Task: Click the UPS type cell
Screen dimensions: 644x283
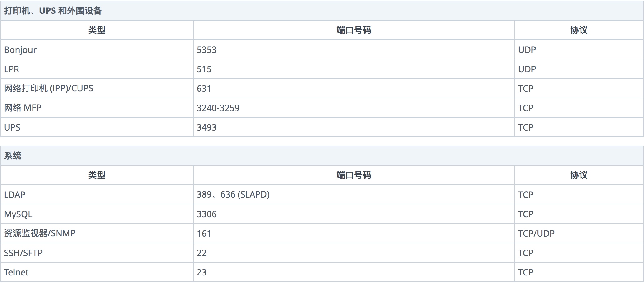Action: tap(97, 127)
